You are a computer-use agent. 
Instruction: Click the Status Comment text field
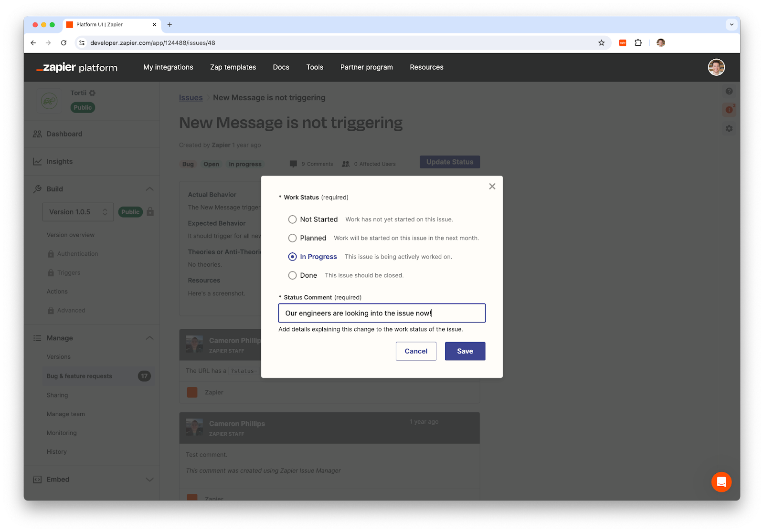(x=382, y=313)
